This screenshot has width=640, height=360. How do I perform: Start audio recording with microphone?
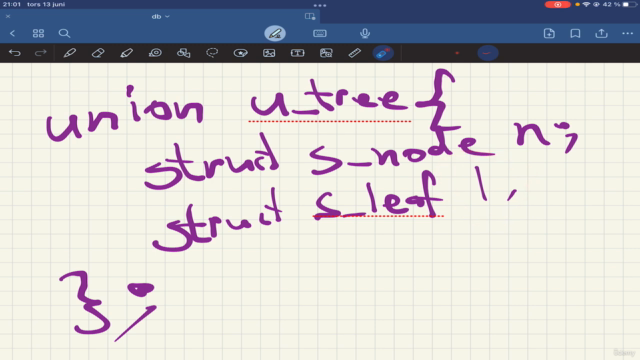(x=365, y=33)
